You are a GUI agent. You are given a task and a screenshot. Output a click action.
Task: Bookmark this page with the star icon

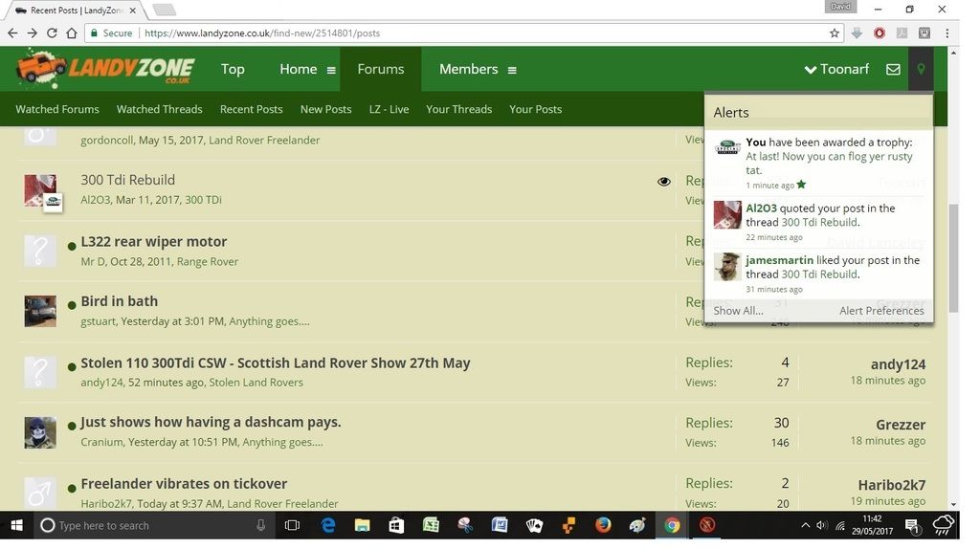tap(834, 33)
